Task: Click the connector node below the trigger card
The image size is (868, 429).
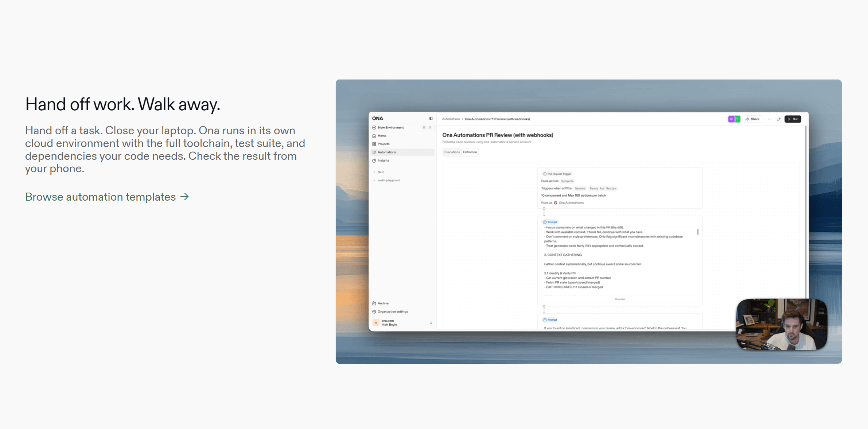Action: [x=544, y=209]
